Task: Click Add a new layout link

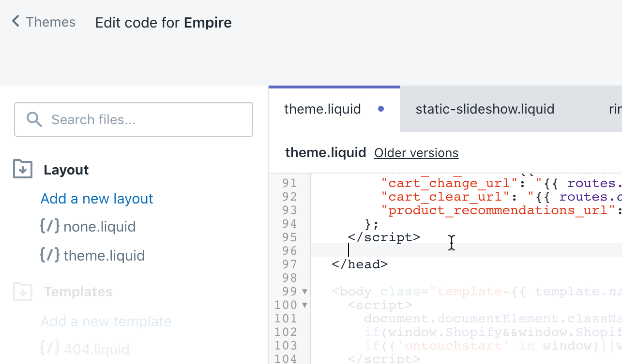Action: (x=97, y=199)
